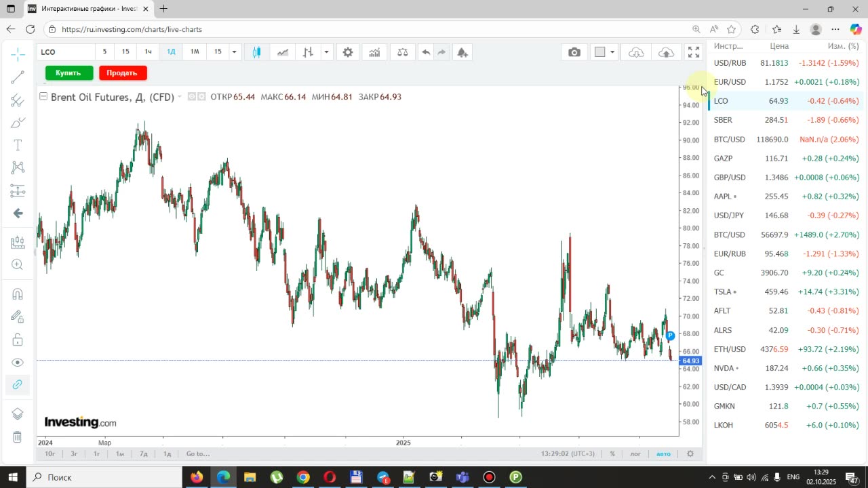
Task: Click the back arrow icon in left sidebar
Action: pos(18,213)
